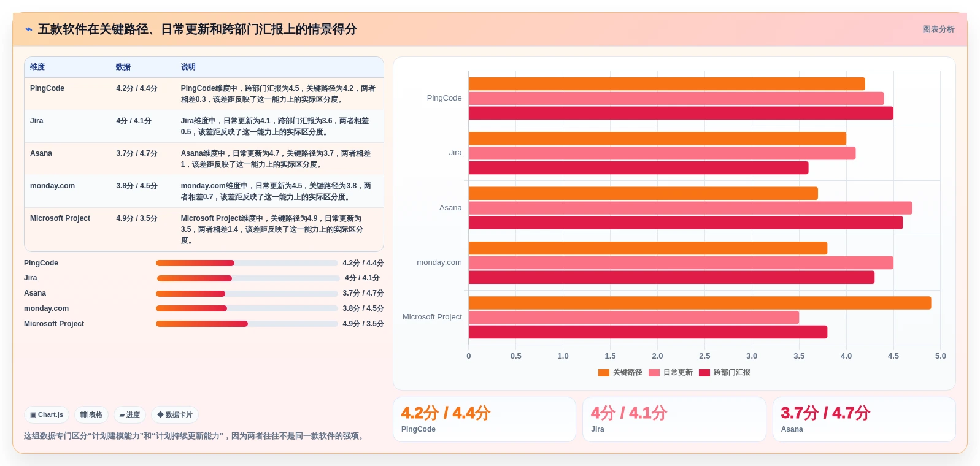This screenshot has width=980, height=466.
Task: Click the monday.com progress bar
Action: 247,308
